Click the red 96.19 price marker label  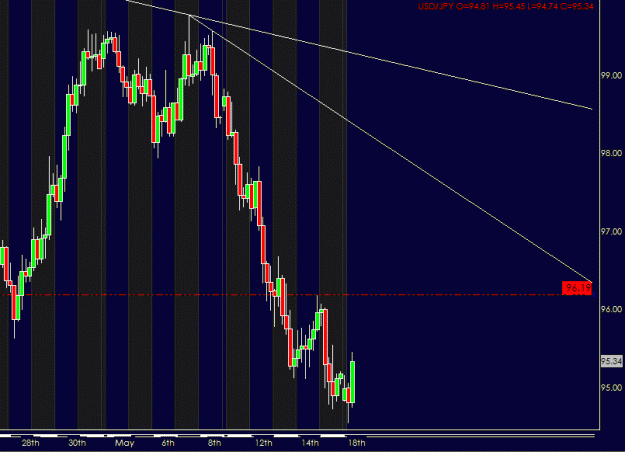[577, 288]
